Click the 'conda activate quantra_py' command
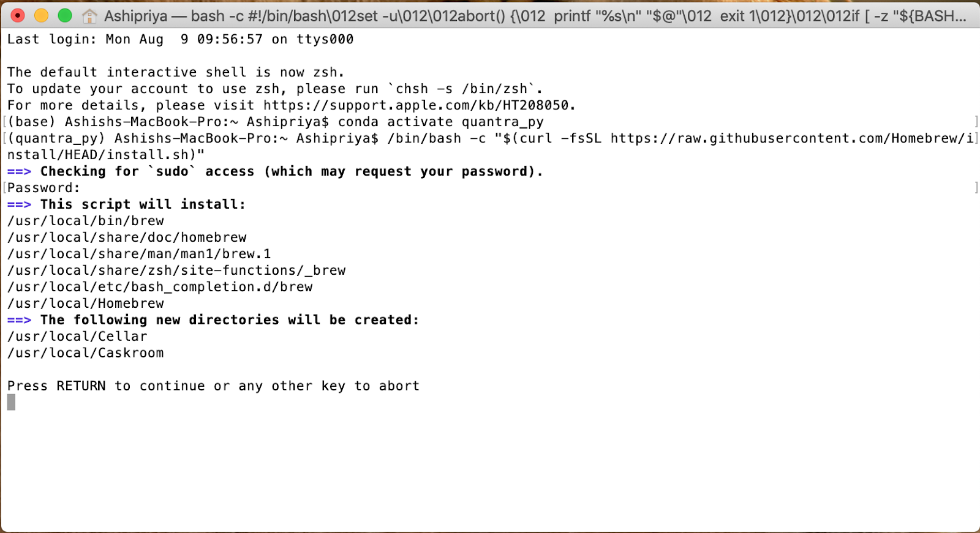Image resolution: width=980 pixels, height=533 pixels. [441, 122]
